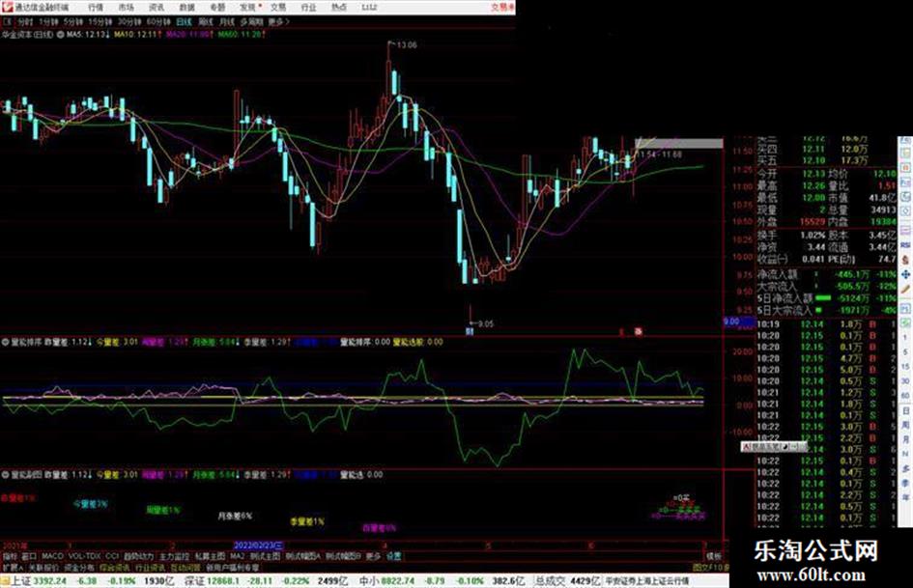Select the CCI indicator tab
This screenshot has width=913, height=588.
pyautogui.click(x=112, y=556)
